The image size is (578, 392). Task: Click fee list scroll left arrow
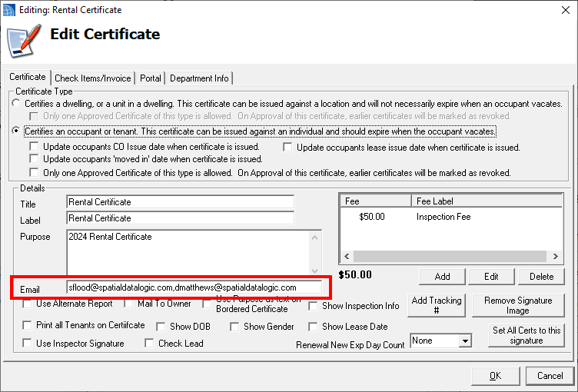347,256
